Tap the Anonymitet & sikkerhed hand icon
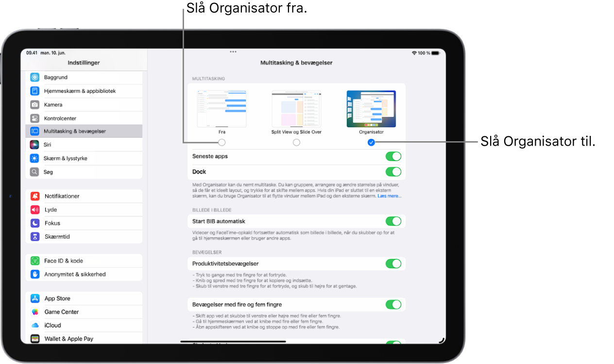The image size is (614, 364). 35,274
